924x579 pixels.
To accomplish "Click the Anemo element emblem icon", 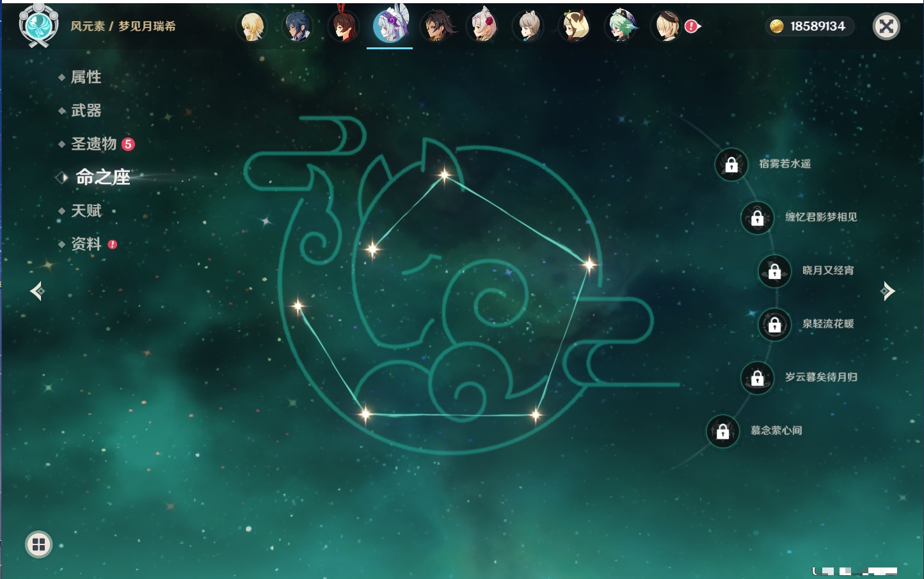I will pos(39,25).
